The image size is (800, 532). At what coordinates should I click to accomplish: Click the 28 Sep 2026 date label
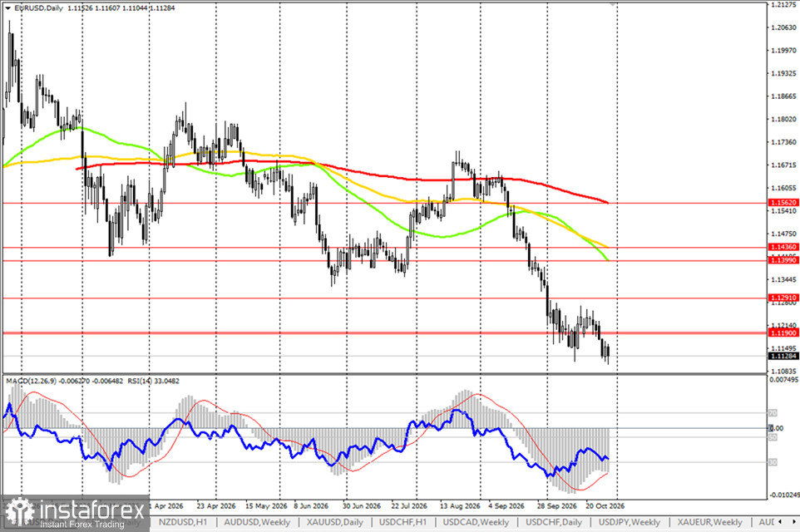click(x=556, y=506)
